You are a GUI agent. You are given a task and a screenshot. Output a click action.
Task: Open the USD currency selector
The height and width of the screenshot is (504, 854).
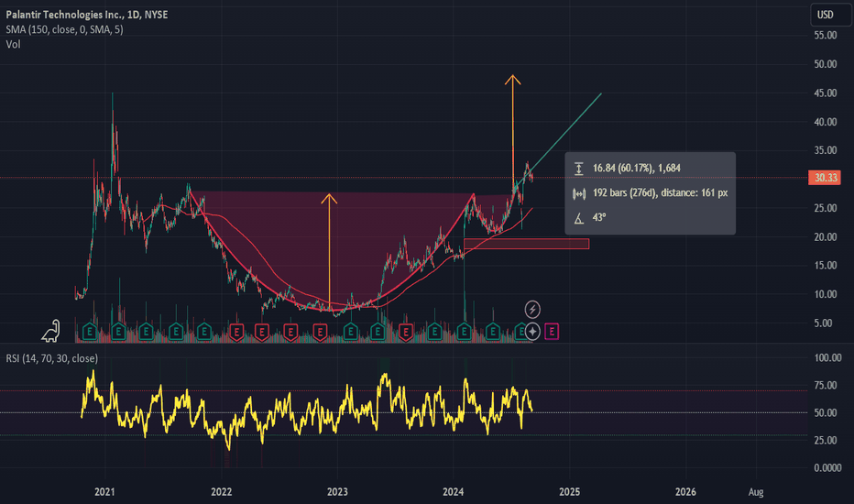pos(829,15)
